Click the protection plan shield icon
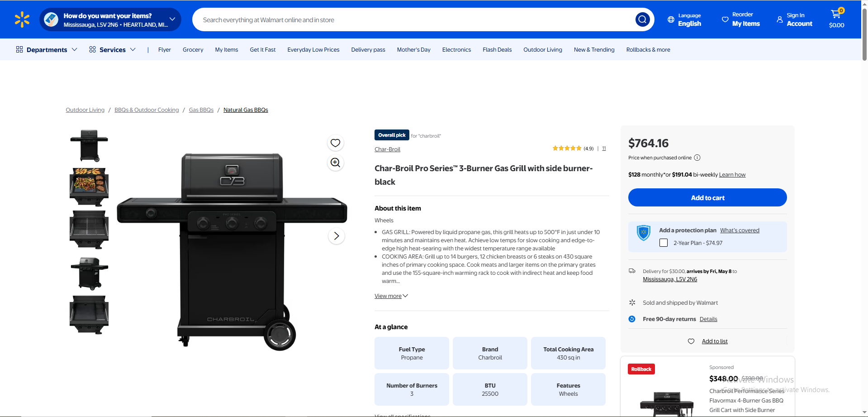This screenshot has height=417, width=868. [x=643, y=233]
